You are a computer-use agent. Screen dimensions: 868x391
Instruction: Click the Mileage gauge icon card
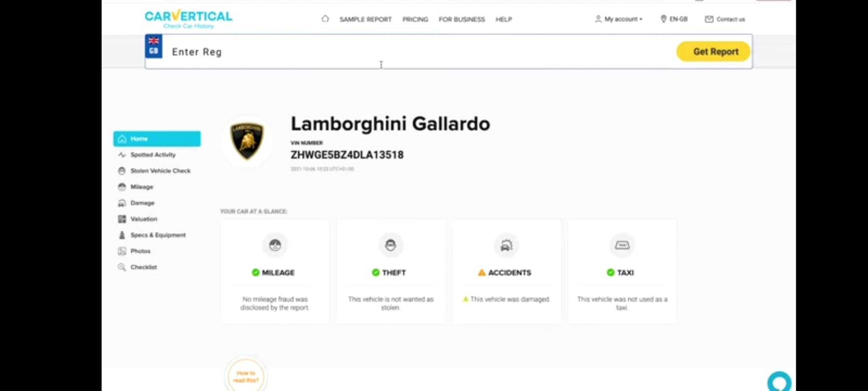click(x=275, y=245)
